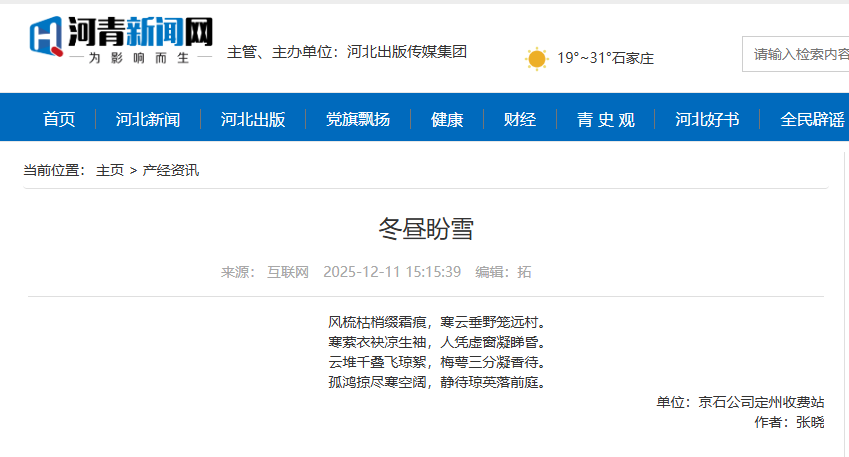Click the article title 冬昼盼雪
Image resolution: width=849 pixels, height=457 pixels.
[426, 229]
